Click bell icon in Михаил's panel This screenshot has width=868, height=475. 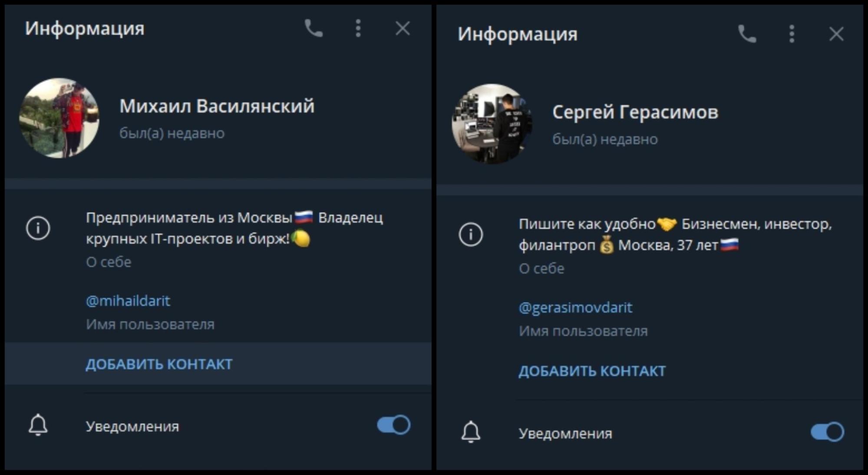[38, 425]
